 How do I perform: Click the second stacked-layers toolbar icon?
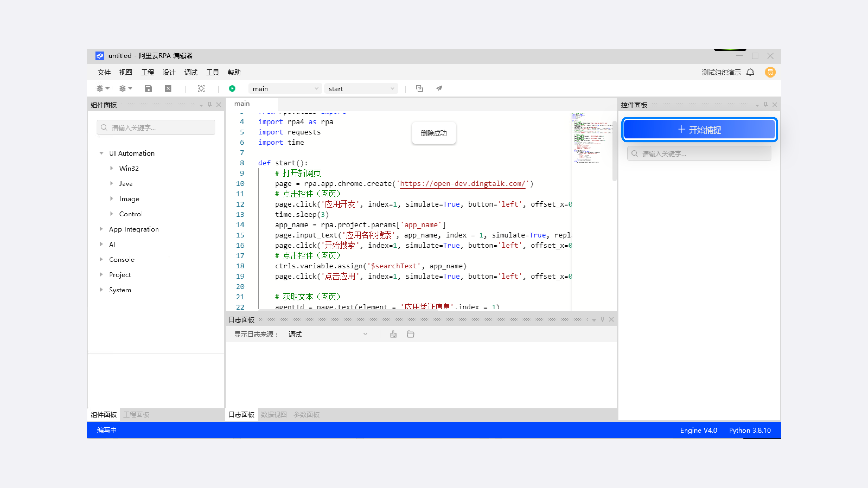click(126, 89)
